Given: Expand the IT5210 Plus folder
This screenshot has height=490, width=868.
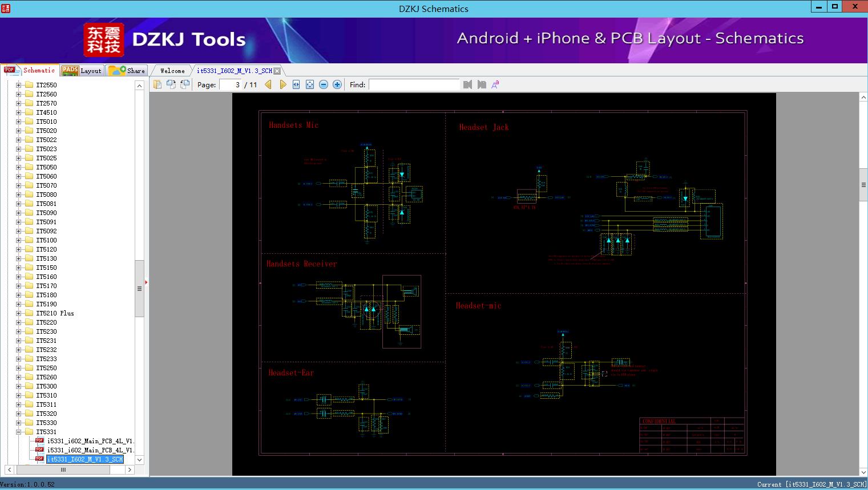Looking at the screenshot, I should coord(18,313).
